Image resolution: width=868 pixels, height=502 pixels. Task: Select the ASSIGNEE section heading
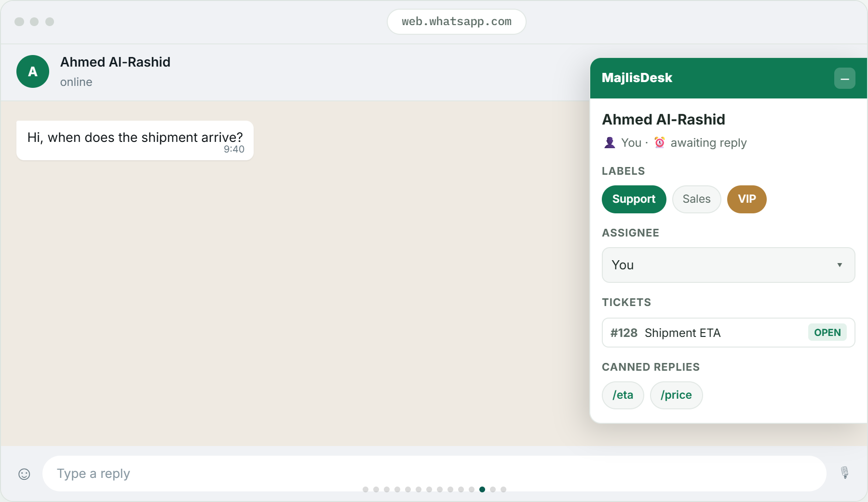(x=630, y=233)
